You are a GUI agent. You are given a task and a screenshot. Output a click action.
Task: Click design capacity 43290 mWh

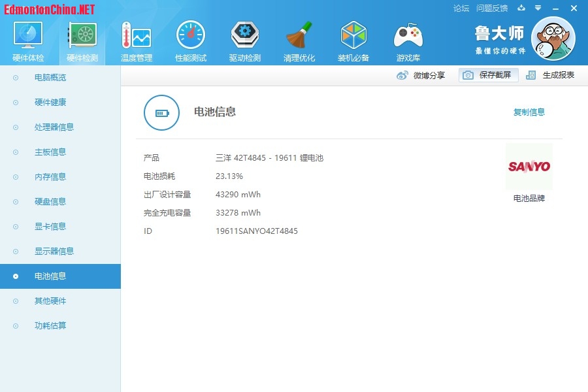coord(238,194)
